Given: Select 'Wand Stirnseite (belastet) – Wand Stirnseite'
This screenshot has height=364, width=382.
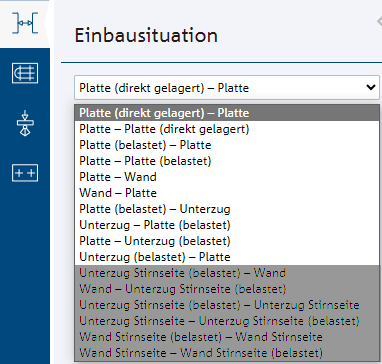Looking at the screenshot, I should coord(227,337).
